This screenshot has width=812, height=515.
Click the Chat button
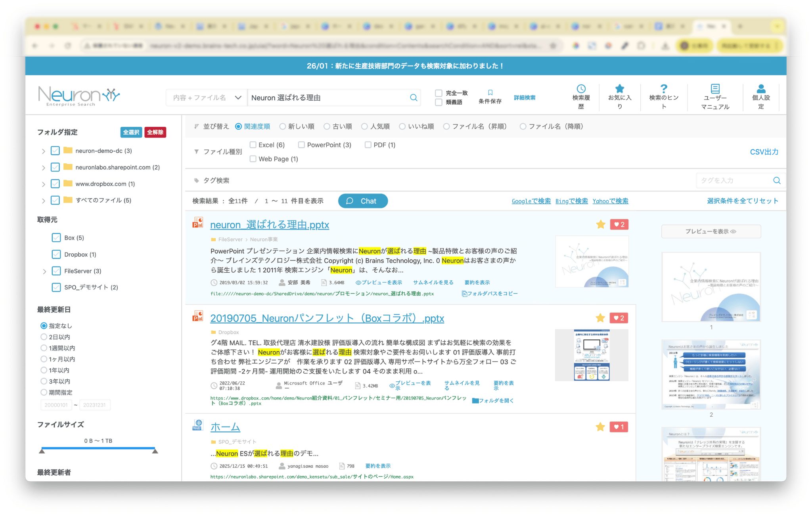tap(362, 201)
